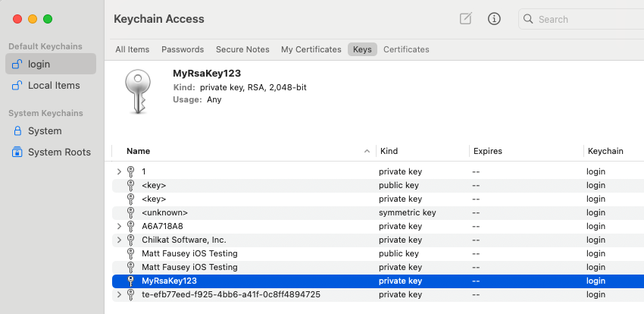Click the info icon in toolbar
The height and width of the screenshot is (314, 644).
[495, 19]
